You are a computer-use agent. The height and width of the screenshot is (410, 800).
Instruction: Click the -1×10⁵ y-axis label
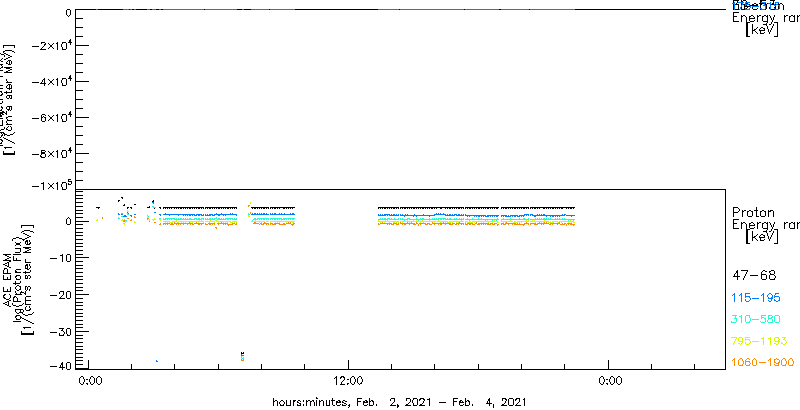(52, 184)
